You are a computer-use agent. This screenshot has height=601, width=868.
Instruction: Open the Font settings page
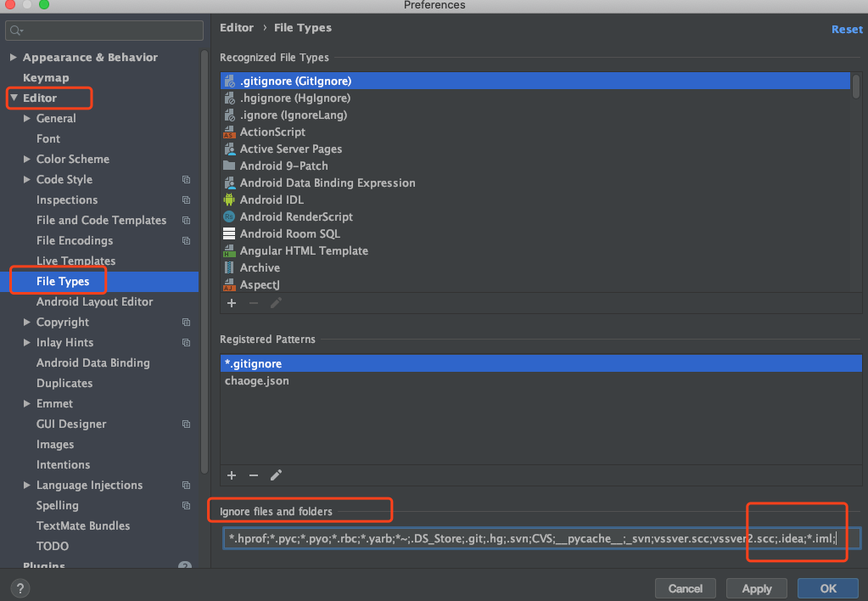[48, 139]
